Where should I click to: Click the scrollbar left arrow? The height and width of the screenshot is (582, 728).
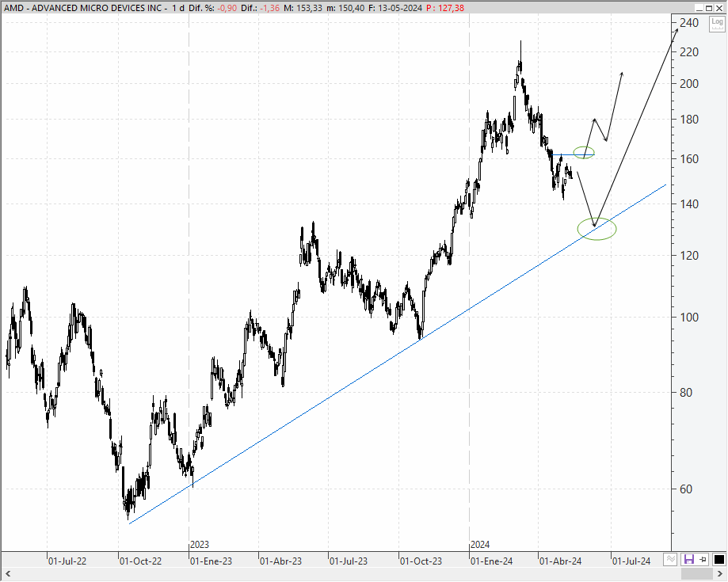tap(7, 574)
